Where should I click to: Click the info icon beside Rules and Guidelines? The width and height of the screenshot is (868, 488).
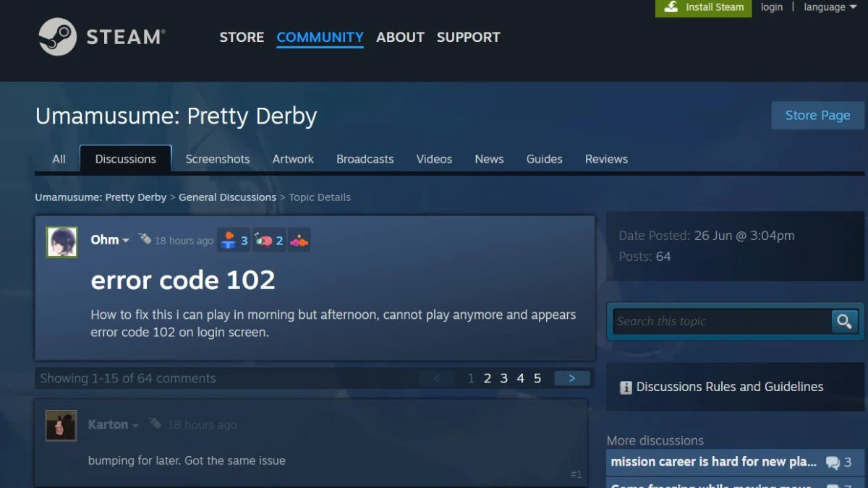(626, 388)
